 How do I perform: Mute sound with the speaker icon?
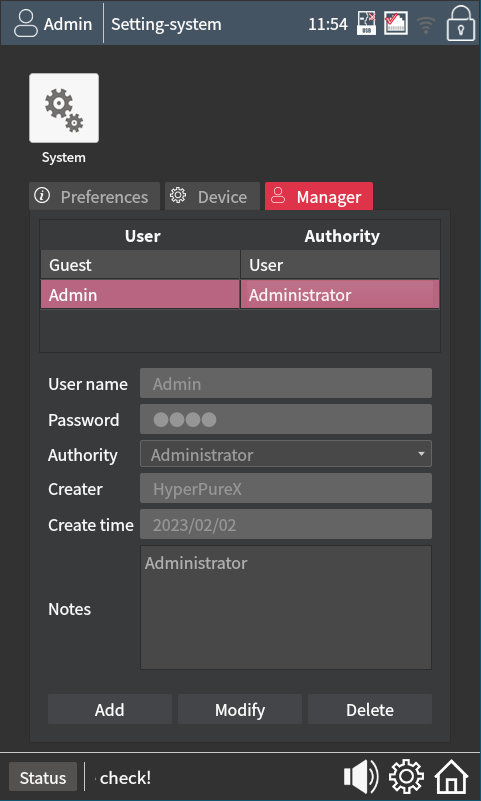point(361,777)
